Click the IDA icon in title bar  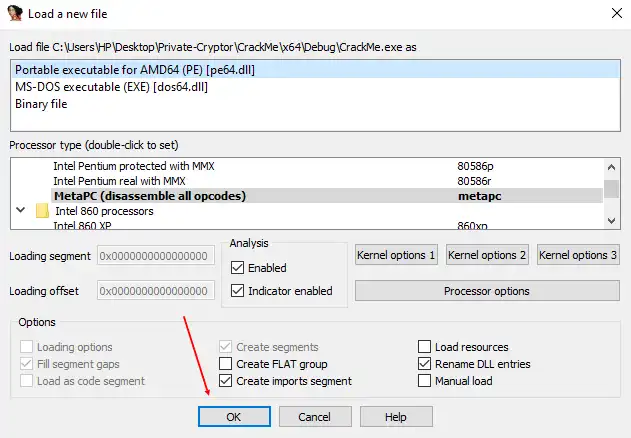14,14
